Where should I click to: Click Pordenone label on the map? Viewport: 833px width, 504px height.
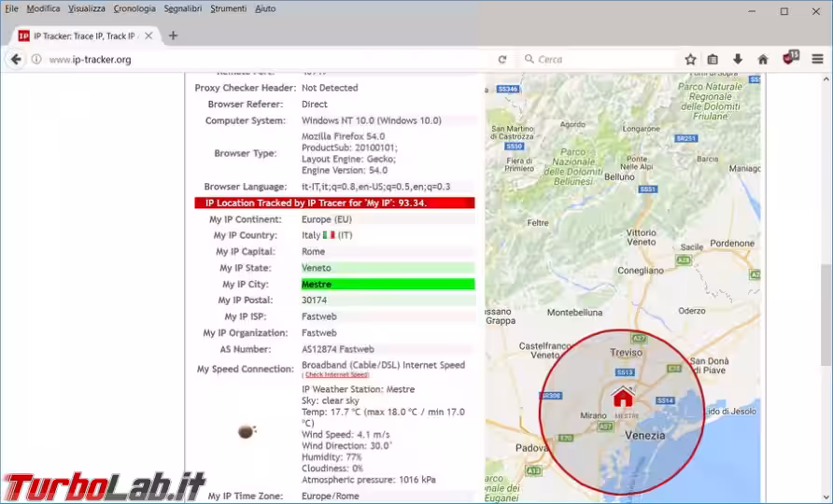coord(732,244)
